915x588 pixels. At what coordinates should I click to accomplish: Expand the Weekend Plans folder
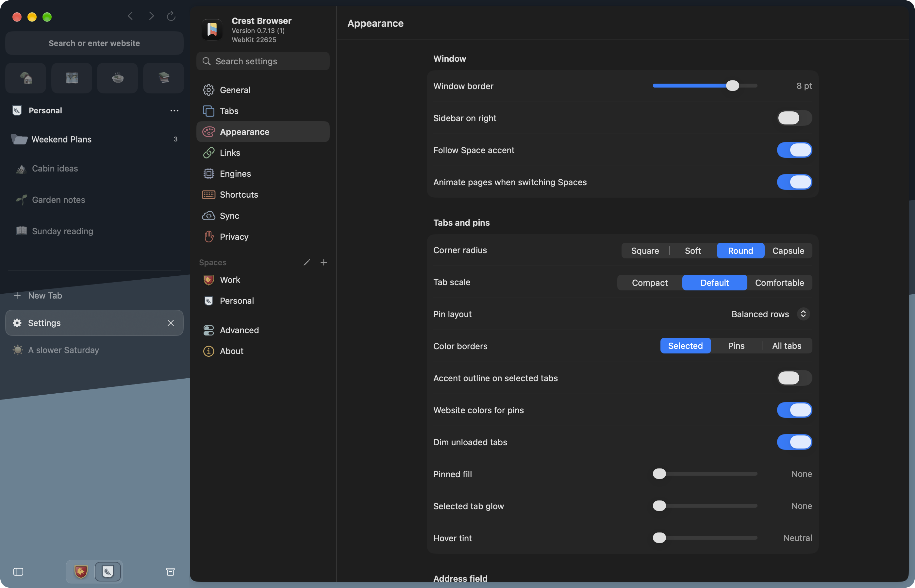[x=94, y=139]
